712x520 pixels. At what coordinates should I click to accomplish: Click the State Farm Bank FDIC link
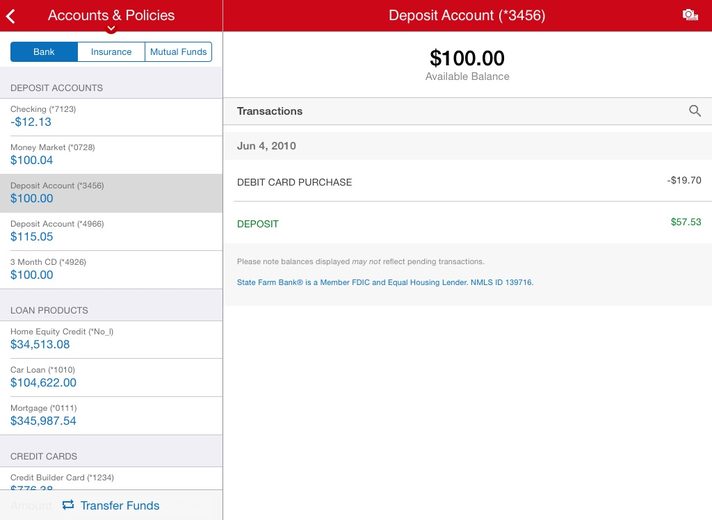(385, 282)
